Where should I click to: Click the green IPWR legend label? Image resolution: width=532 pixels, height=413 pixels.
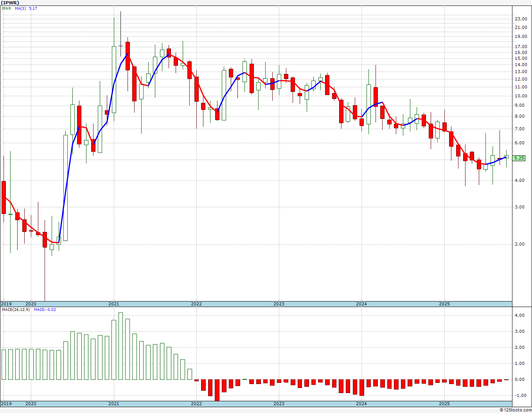(6, 8)
